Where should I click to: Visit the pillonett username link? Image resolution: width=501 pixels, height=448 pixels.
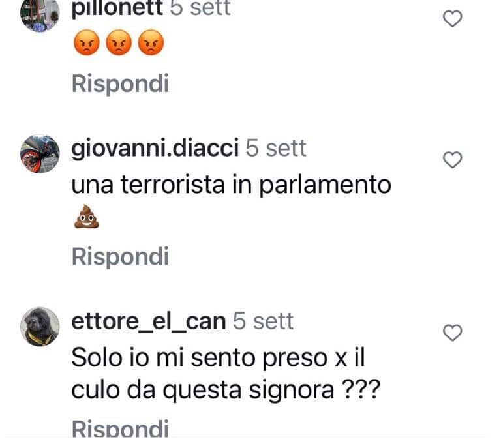(x=117, y=8)
